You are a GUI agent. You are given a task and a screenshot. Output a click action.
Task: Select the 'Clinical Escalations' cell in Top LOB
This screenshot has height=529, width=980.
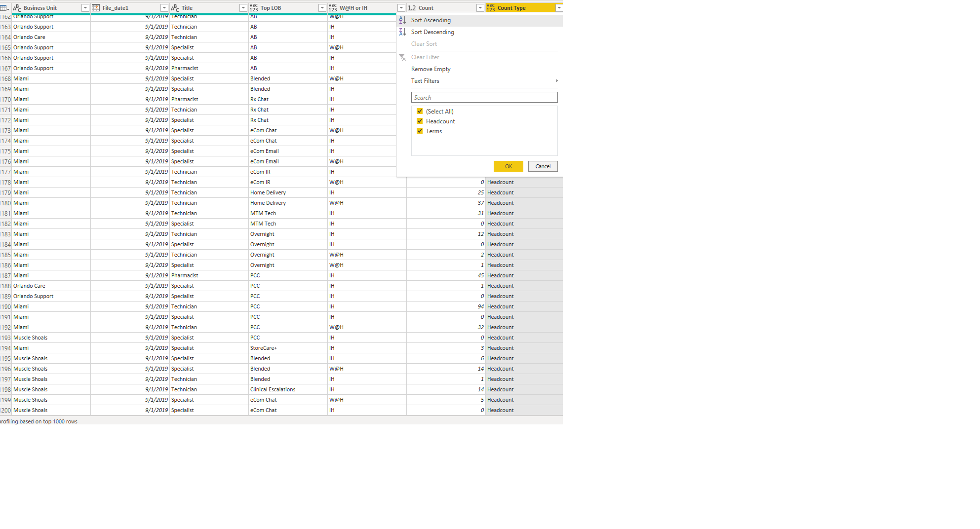coord(288,390)
